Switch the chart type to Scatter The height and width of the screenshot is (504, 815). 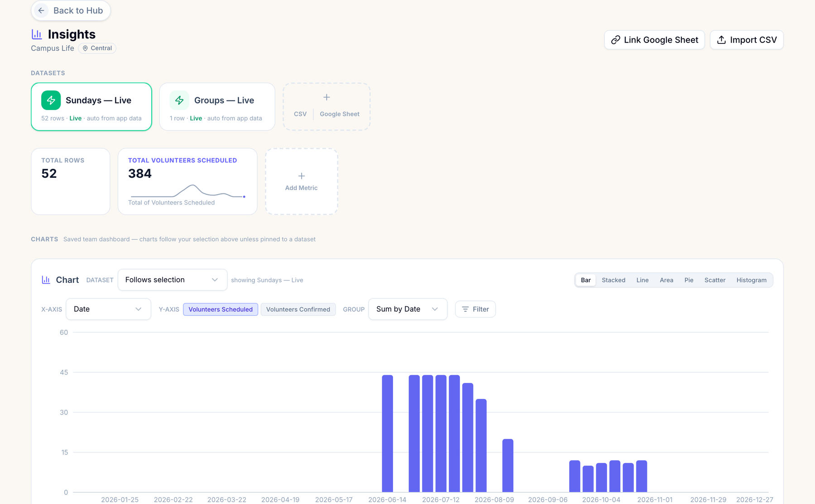coord(715,280)
